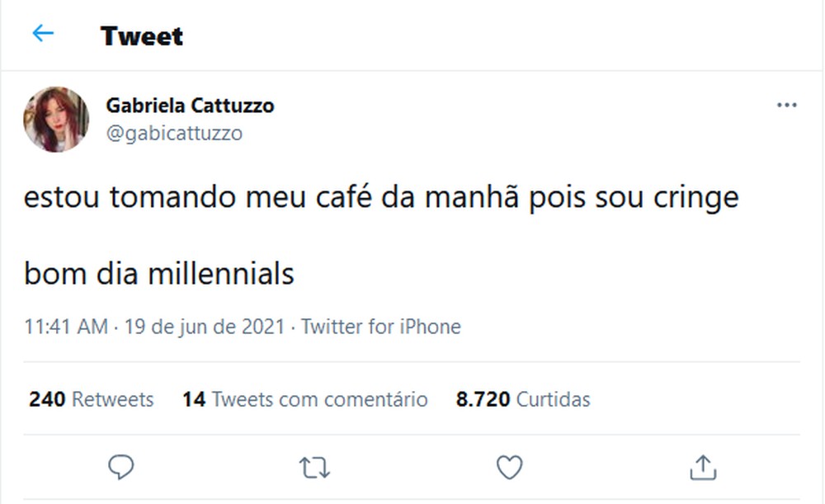Select the @gabicattuzzo handle
Image resolution: width=825 pixels, height=504 pixels.
point(174,132)
